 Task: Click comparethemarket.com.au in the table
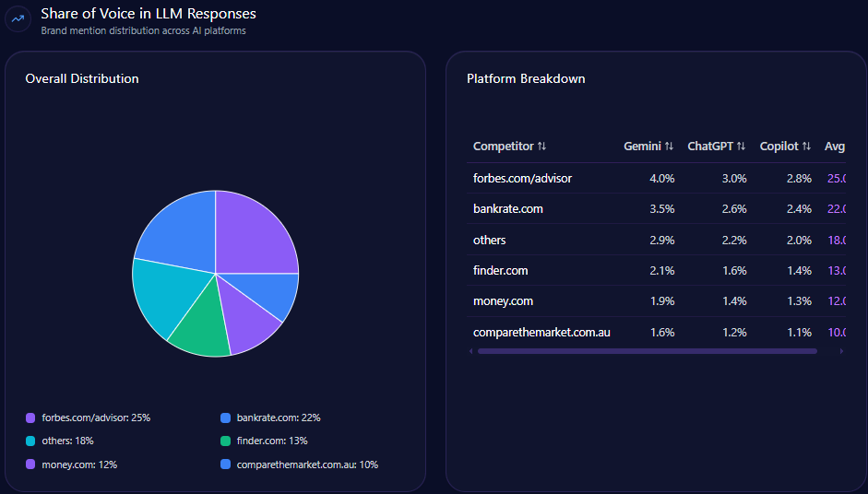541,332
